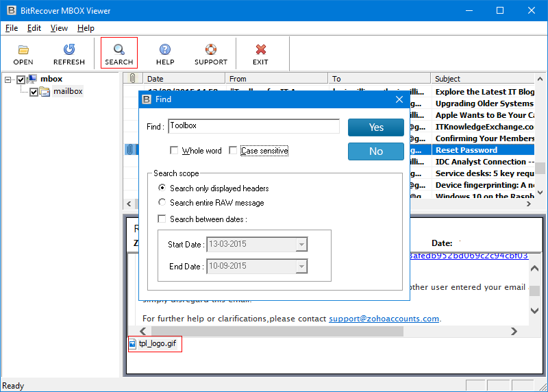Click the message list scroll-up arrow
Image resolution: width=548 pixels, height=392 pixels.
coord(540,79)
